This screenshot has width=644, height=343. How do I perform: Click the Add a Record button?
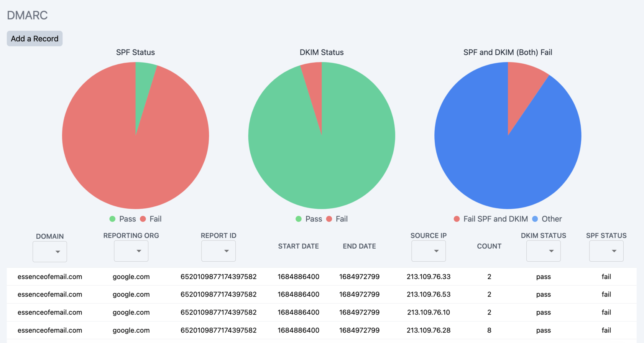pos(34,39)
